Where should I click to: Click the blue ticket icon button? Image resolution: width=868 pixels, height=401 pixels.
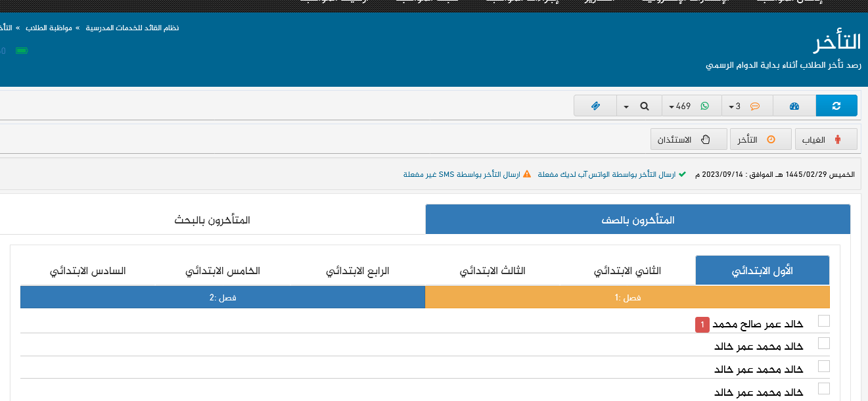coord(595,106)
